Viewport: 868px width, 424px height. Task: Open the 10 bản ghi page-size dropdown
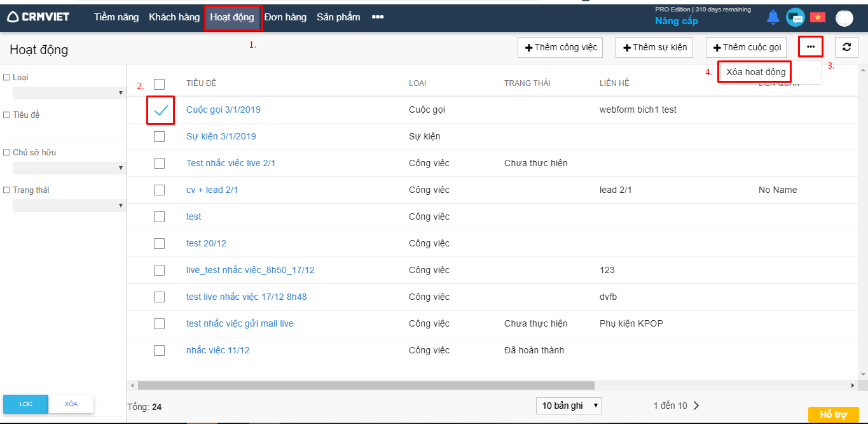pos(568,406)
